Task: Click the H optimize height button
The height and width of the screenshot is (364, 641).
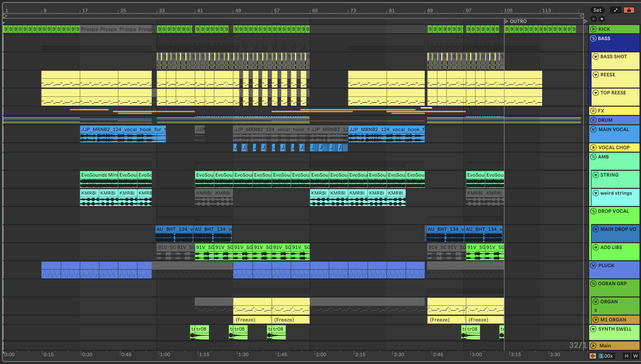Action: (x=626, y=356)
